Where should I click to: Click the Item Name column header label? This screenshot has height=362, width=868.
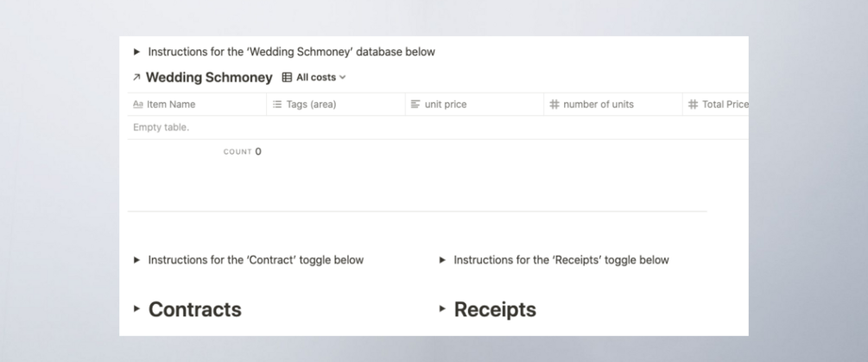[171, 105]
